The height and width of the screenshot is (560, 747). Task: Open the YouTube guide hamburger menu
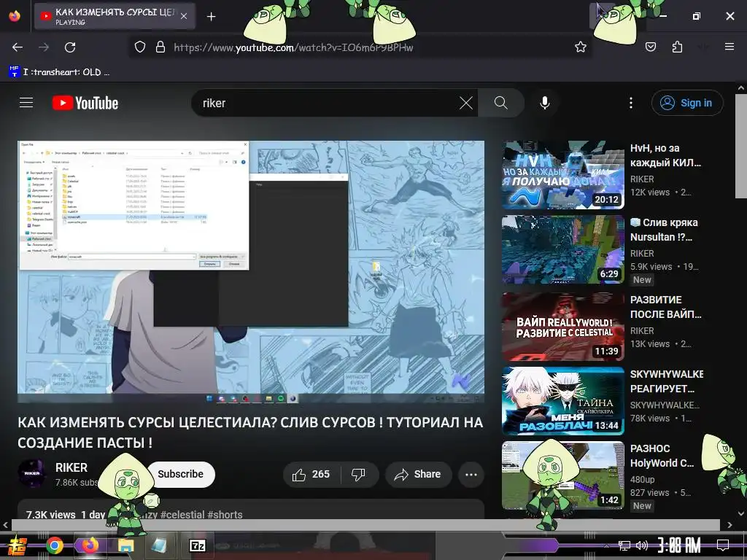26,102
